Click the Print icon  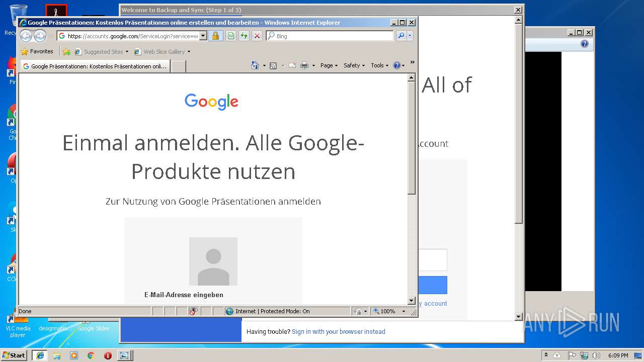pyautogui.click(x=304, y=65)
